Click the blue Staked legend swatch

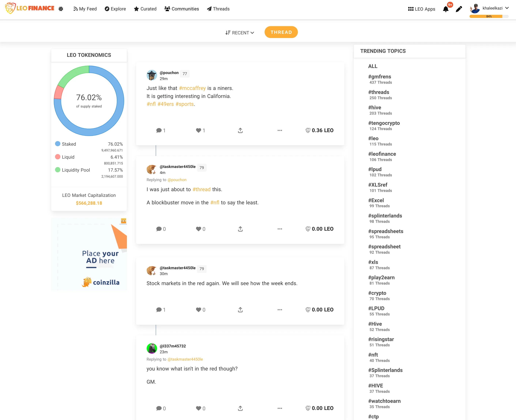coord(58,144)
